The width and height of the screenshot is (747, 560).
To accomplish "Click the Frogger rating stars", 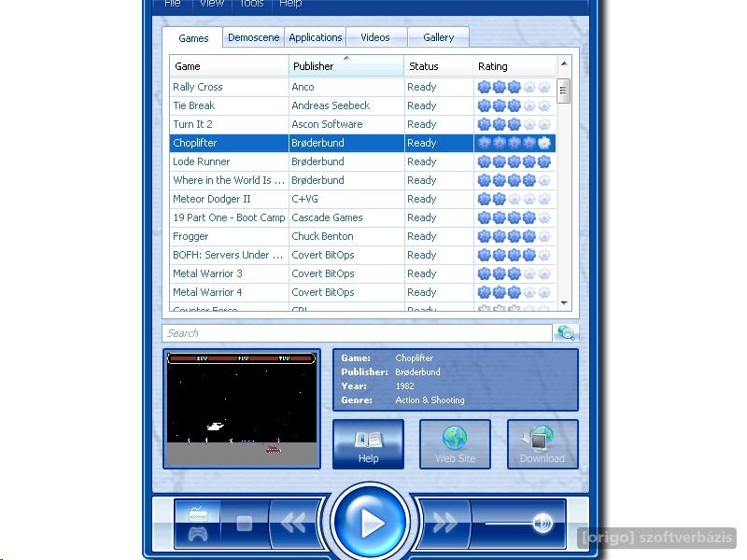I will click(514, 236).
